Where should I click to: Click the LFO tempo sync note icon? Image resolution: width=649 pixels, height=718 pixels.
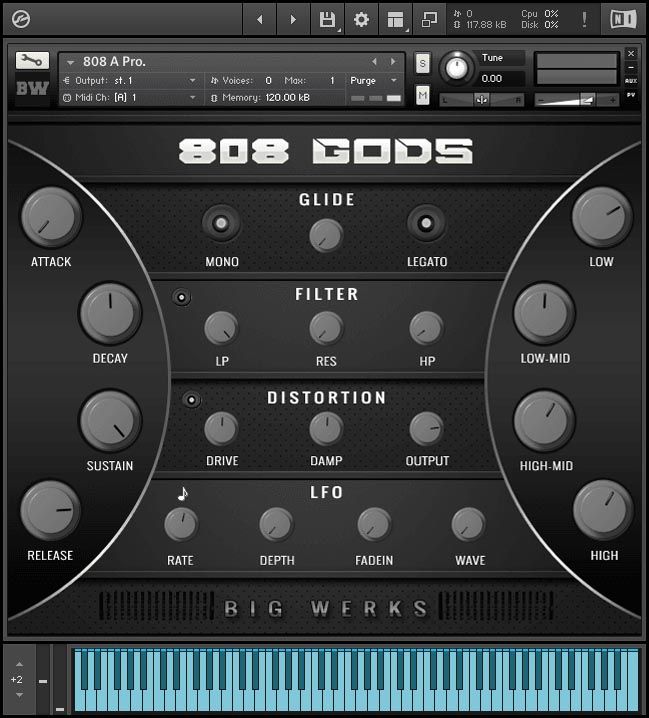(182, 493)
